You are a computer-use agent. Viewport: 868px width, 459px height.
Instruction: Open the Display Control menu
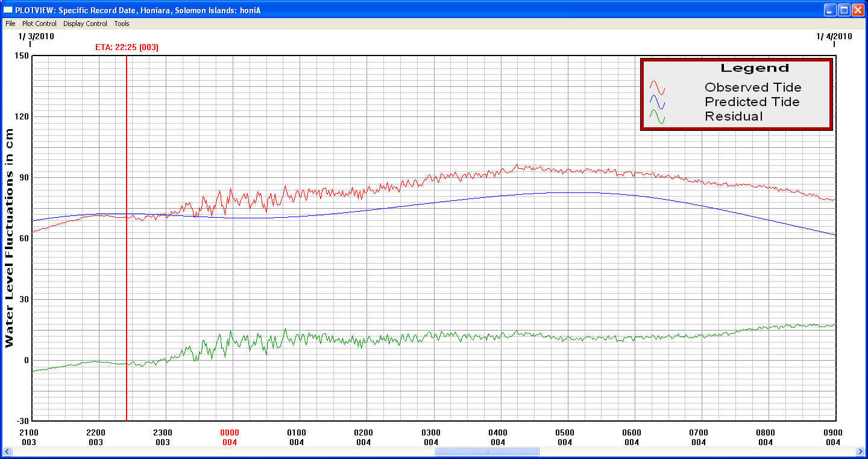pos(85,24)
